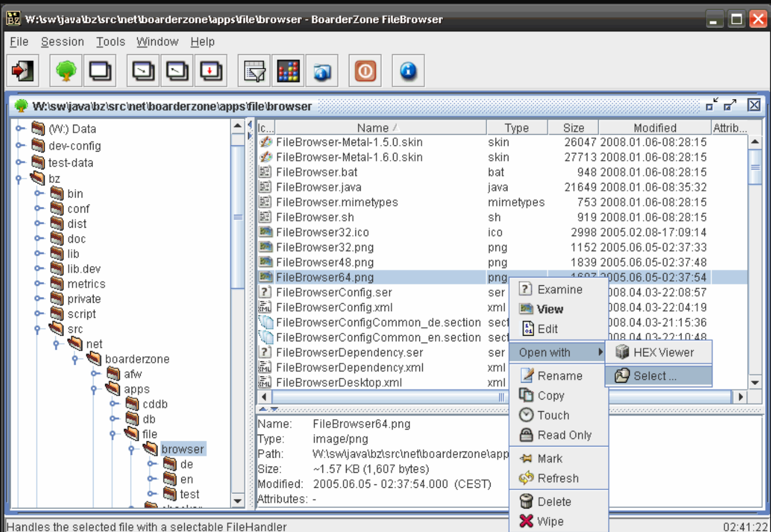Click the red power-off toolbar icon
The width and height of the screenshot is (771, 532).
coord(365,70)
